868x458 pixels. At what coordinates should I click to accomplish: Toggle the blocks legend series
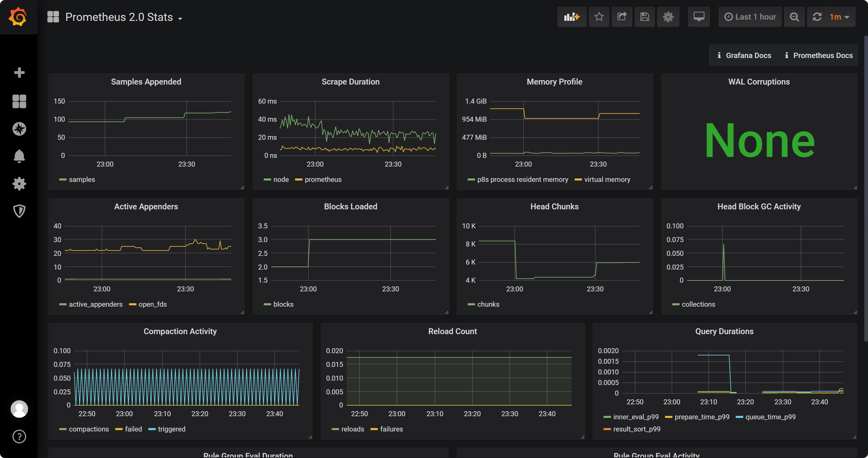283,305
